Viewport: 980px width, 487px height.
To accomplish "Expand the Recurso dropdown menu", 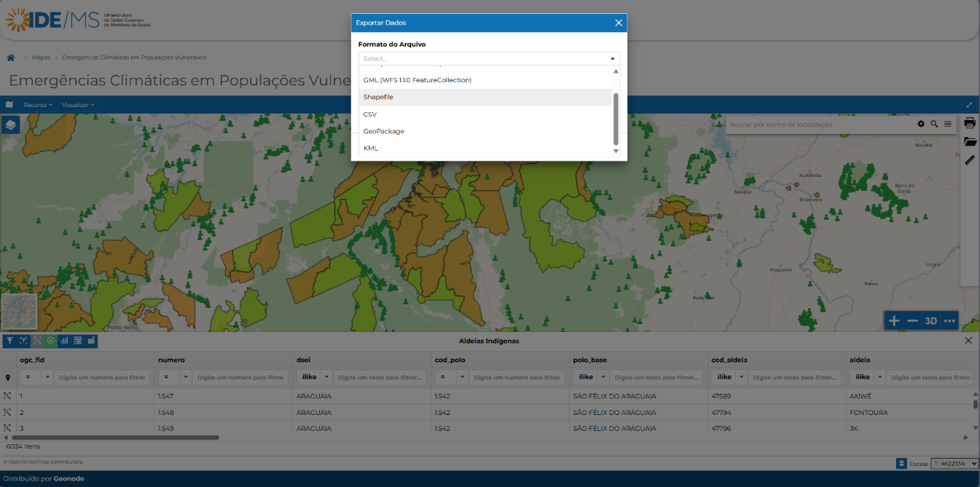I will tap(37, 105).
